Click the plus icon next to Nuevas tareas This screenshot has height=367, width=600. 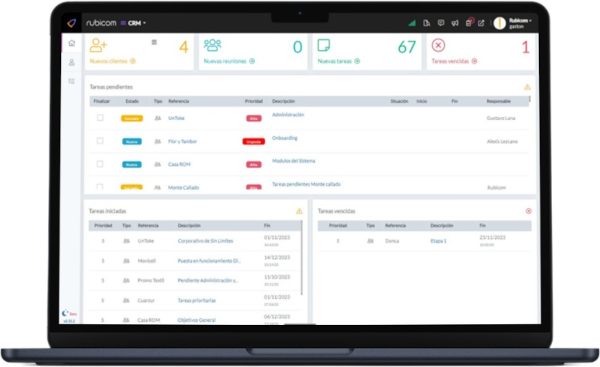pyautogui.click(x=357, y=61)
